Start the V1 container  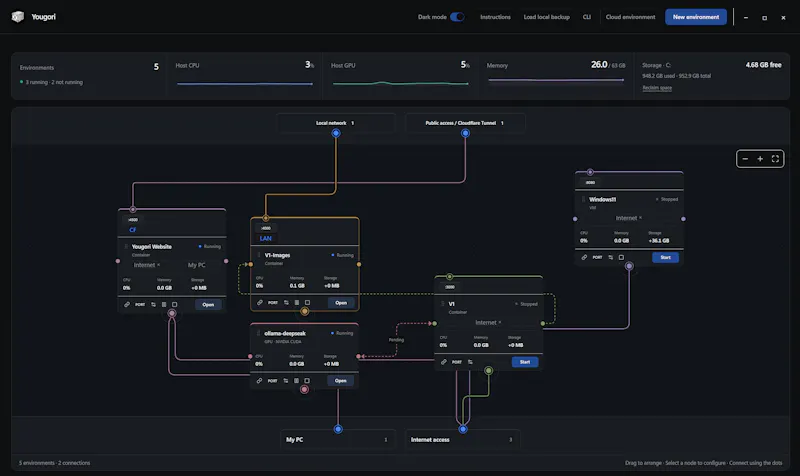(525, 362)
